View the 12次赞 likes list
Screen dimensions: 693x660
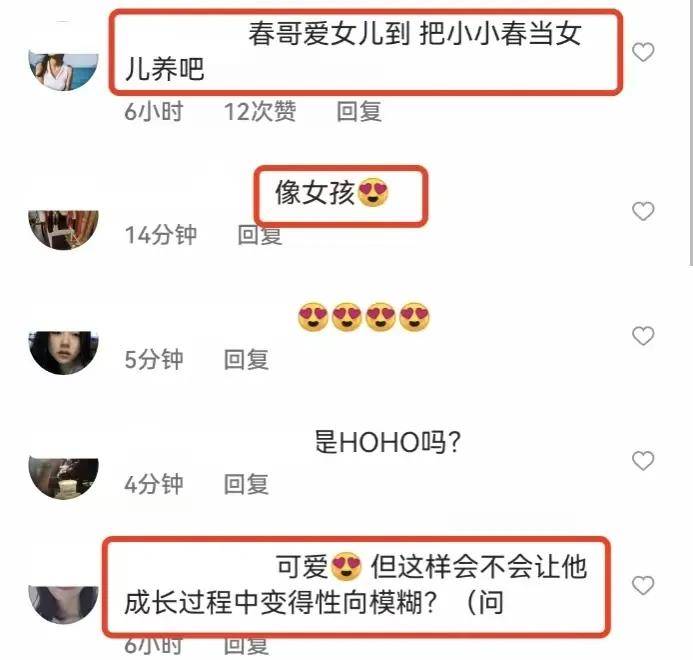260,111
